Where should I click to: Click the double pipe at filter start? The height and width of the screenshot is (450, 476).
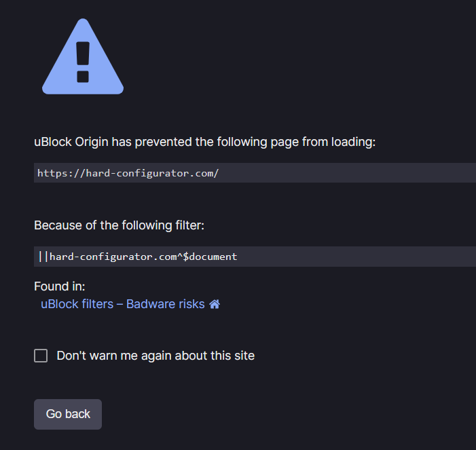click(x=44, y=257)
